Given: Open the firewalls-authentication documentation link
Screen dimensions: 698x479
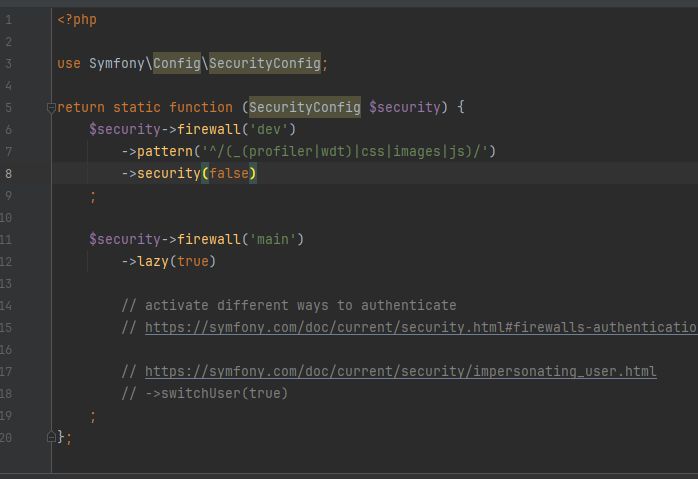Looking at the screenshot, I should (421, 328).
